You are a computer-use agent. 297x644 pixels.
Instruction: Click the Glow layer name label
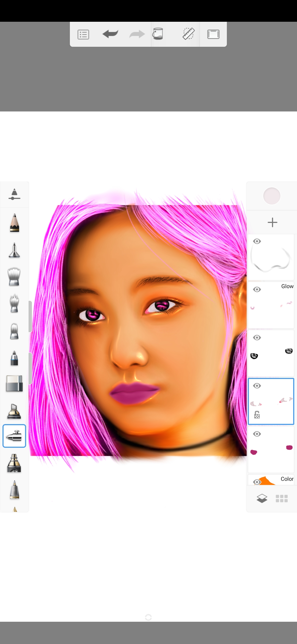click(x=287, y=286)
